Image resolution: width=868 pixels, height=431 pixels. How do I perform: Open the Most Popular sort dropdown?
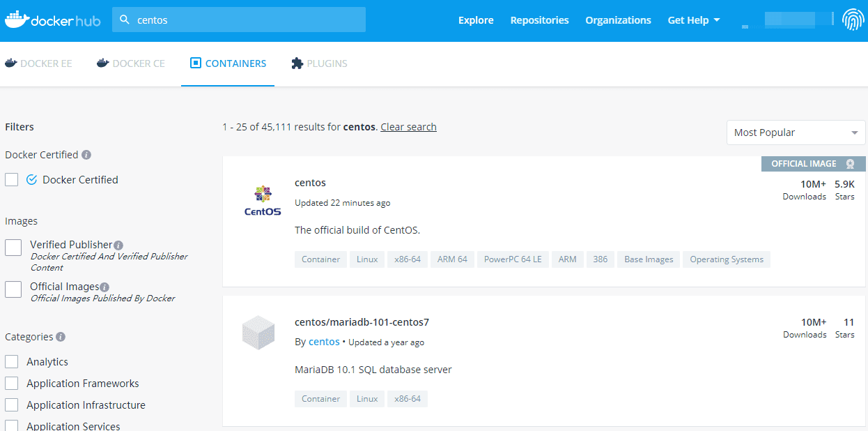click(x=796, y=133)
